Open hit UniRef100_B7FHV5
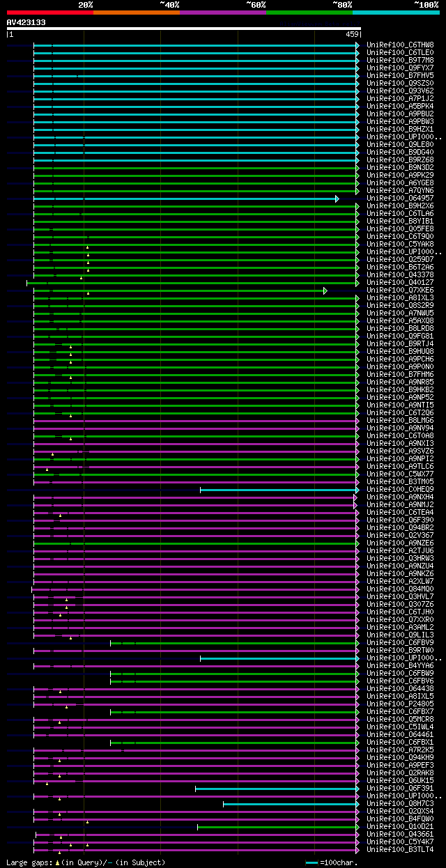The height and width of the screenshot is (868, 446). click(400, 75)
